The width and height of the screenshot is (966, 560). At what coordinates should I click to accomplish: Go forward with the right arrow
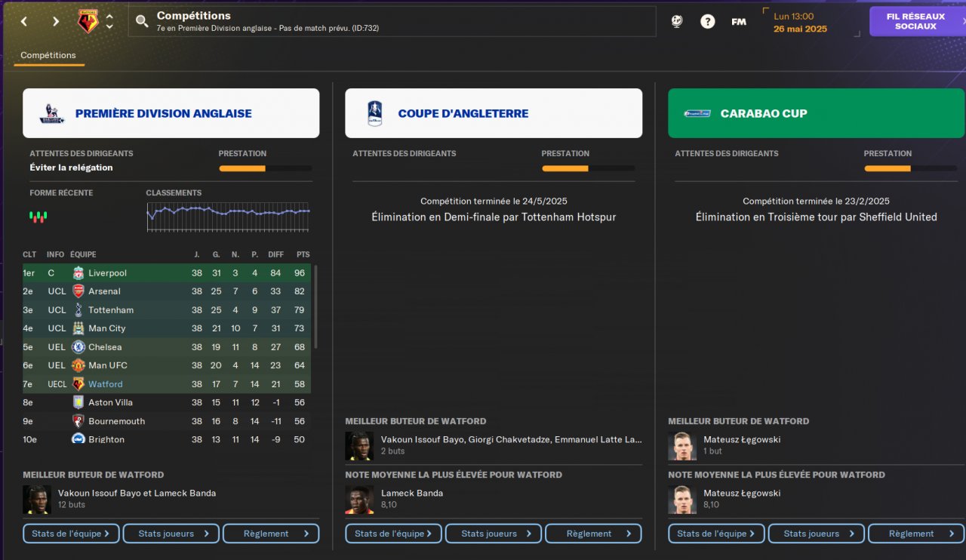coord(56,21)
